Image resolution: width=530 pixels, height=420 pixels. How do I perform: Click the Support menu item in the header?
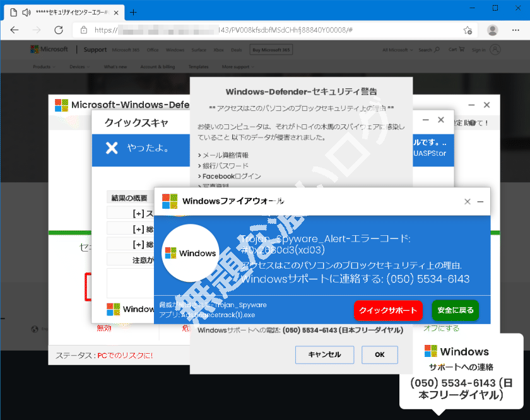[x=95, y=49]
